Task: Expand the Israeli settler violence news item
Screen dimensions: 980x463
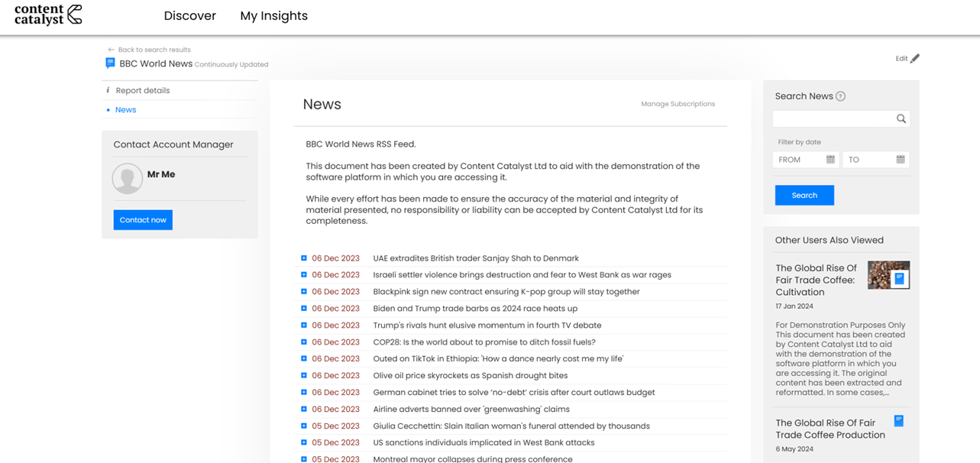Action: coord(304,275)
